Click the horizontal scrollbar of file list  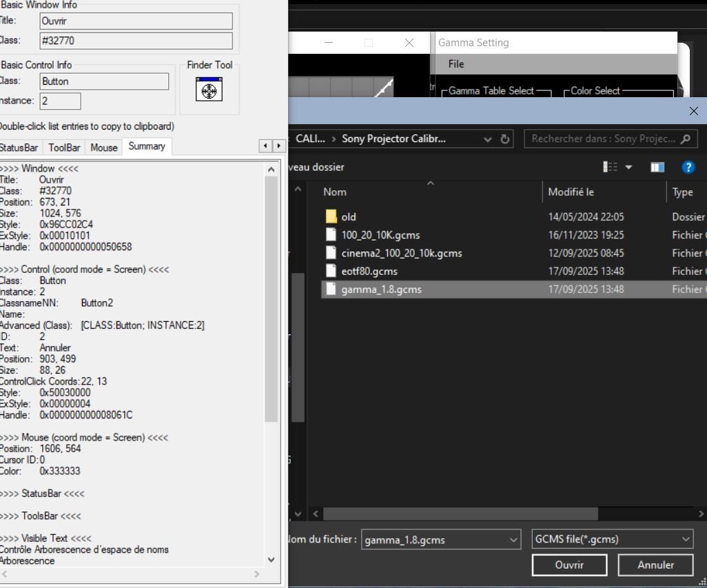point(460,514)
